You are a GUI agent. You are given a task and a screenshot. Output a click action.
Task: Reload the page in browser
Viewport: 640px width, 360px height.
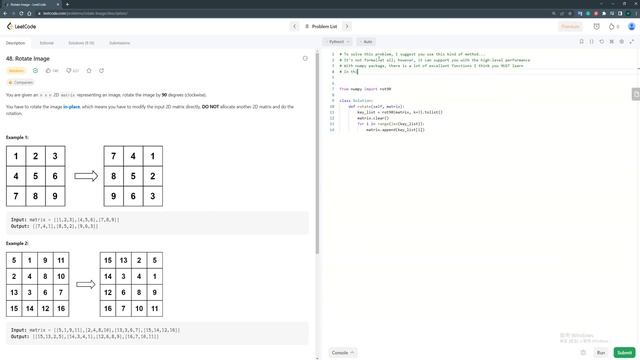(21, 13)
